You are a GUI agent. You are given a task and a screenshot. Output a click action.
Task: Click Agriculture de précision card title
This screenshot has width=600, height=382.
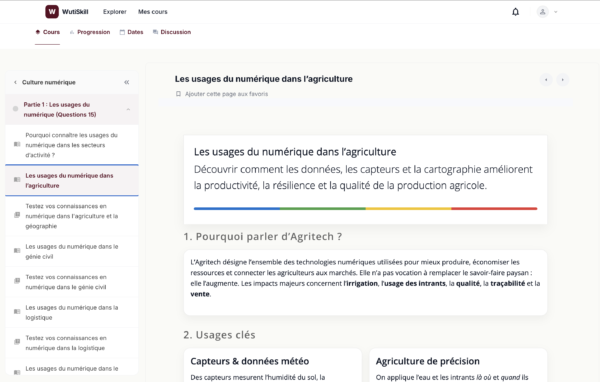point(427,361)
